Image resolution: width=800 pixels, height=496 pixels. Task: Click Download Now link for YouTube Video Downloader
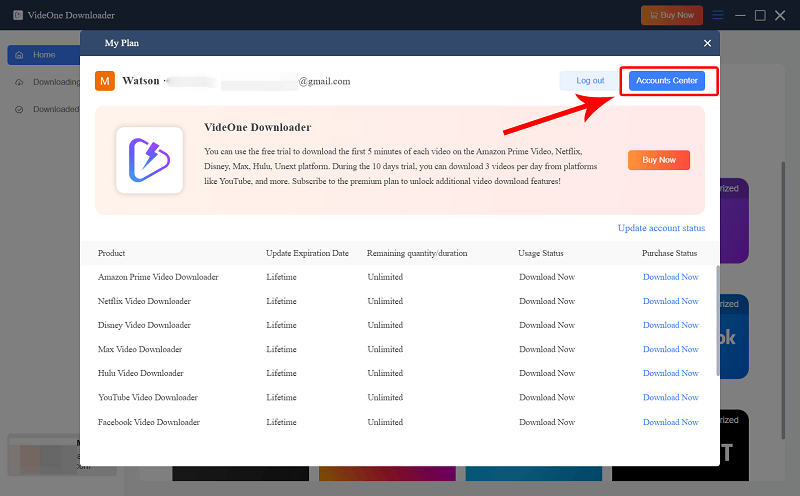[670, 398]
